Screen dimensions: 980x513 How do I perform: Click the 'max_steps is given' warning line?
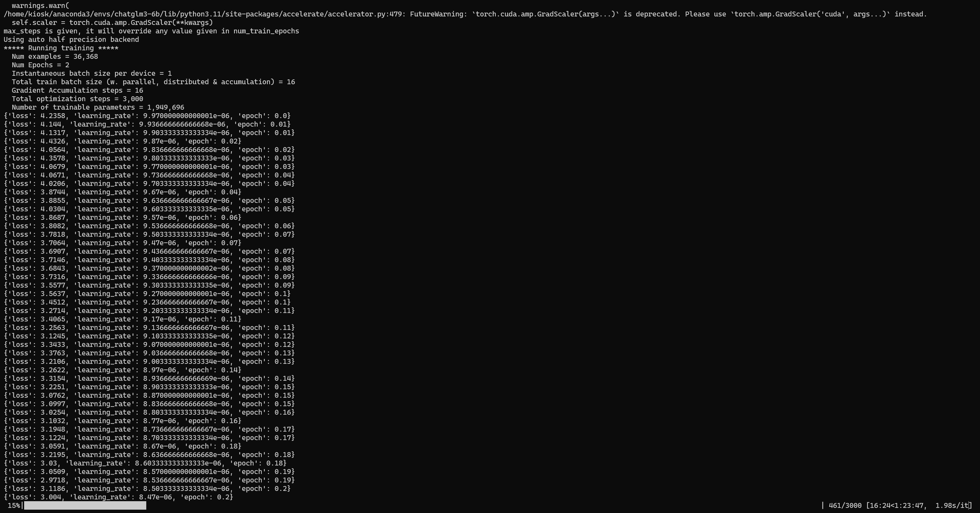pos(151,31)
